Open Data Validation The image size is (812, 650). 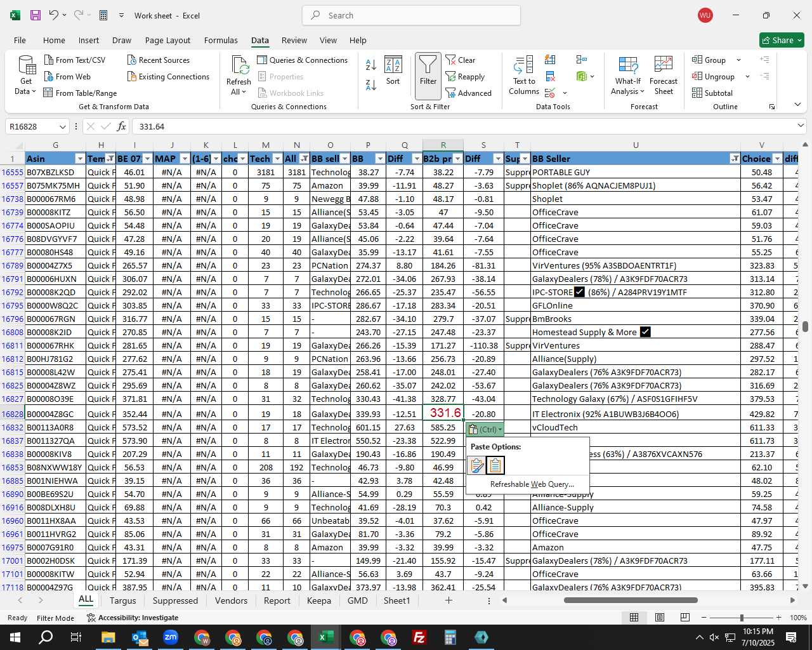coord(551,93)
